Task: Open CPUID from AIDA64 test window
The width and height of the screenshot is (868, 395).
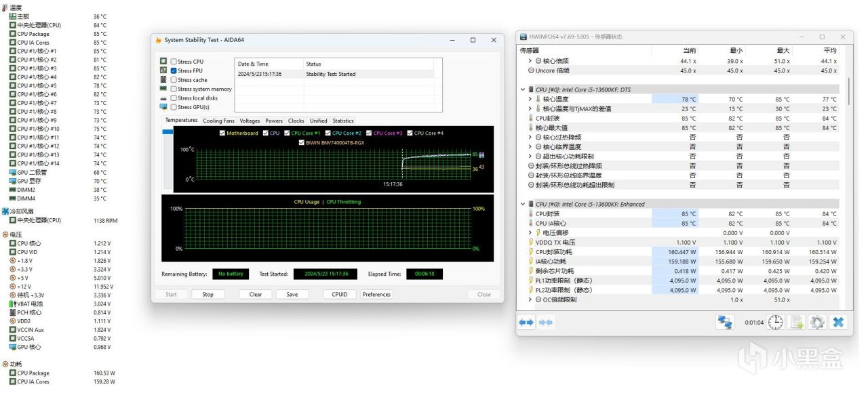Action: (x=340, y=294)
